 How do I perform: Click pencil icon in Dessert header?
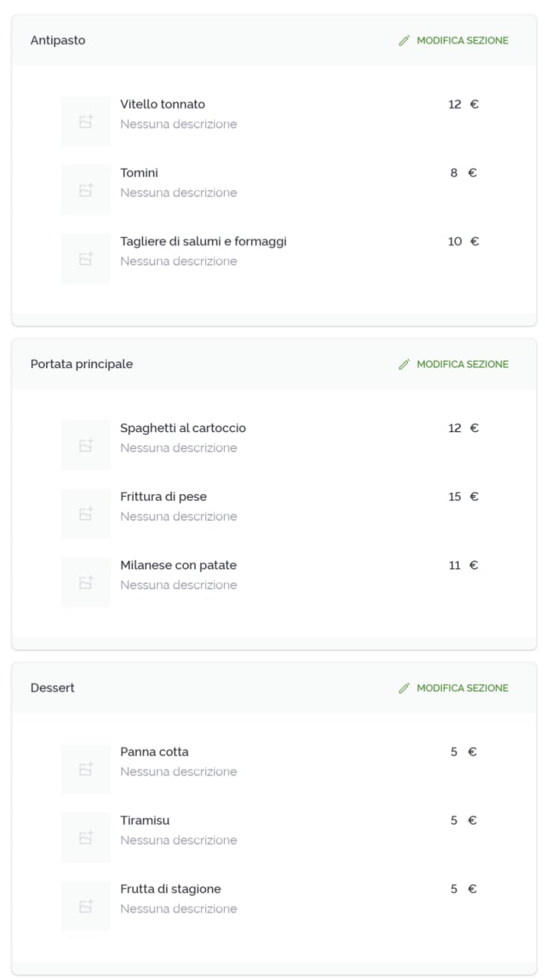404,688
